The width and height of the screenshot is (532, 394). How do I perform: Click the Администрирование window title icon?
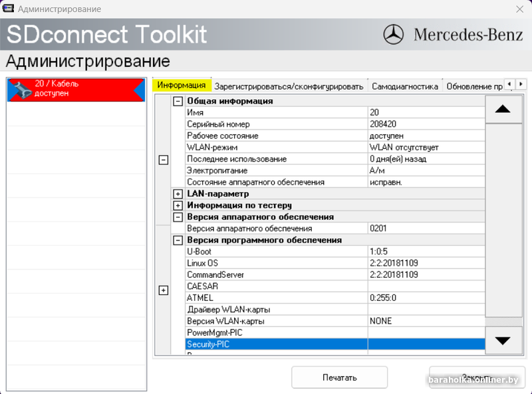8,9
